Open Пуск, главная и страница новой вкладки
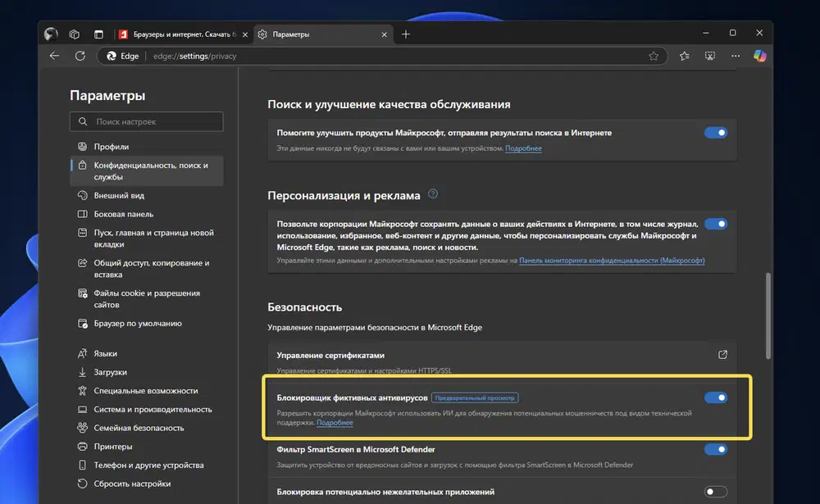Image resolution: width=820 pixels, height=504 pixels. [147, 238]
